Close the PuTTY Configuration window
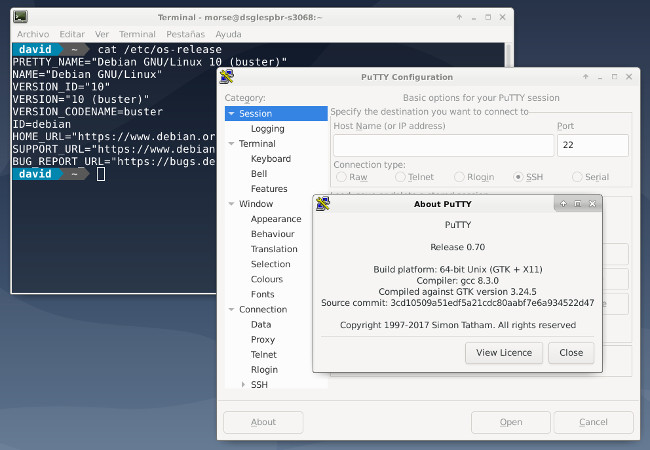650x450 pixels. coord(629,77)
